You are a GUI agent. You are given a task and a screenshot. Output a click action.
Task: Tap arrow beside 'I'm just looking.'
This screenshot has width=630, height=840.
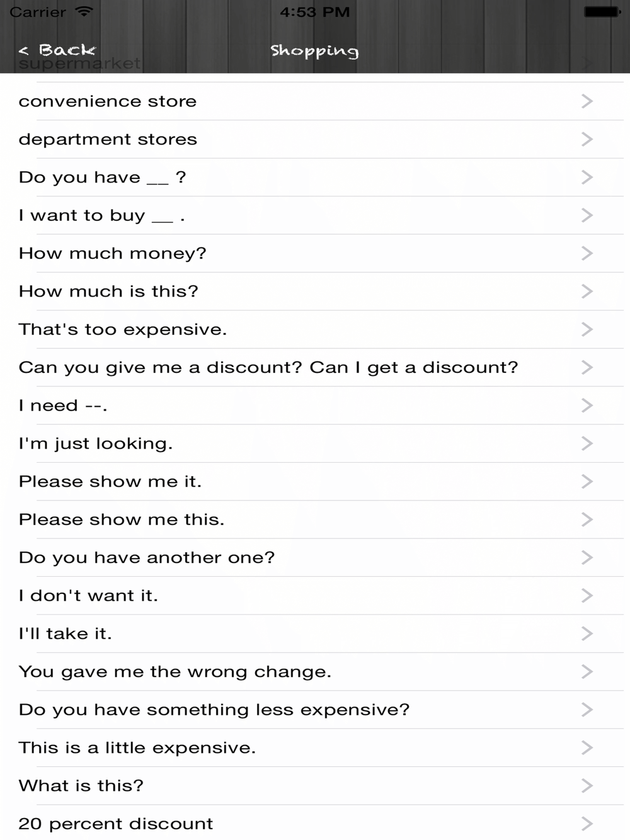(587, 443)
